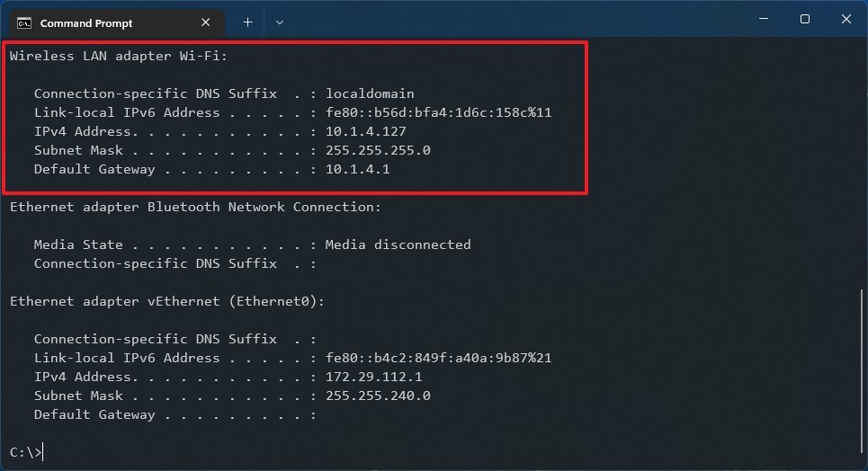Click the Default Gateway value 10.1.4.1

pos(359,169)
